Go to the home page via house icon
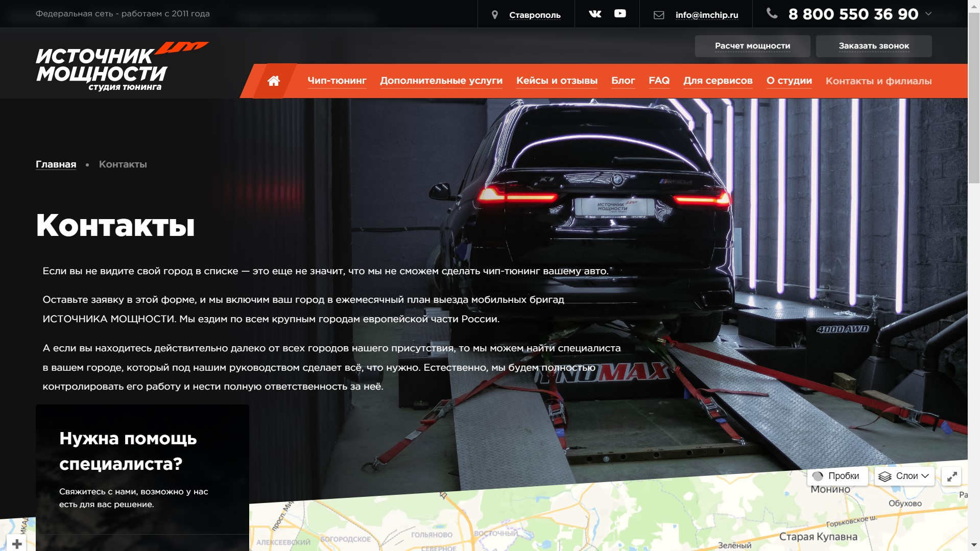This screenshot has width=980, height=551. (x=274, y=81)
